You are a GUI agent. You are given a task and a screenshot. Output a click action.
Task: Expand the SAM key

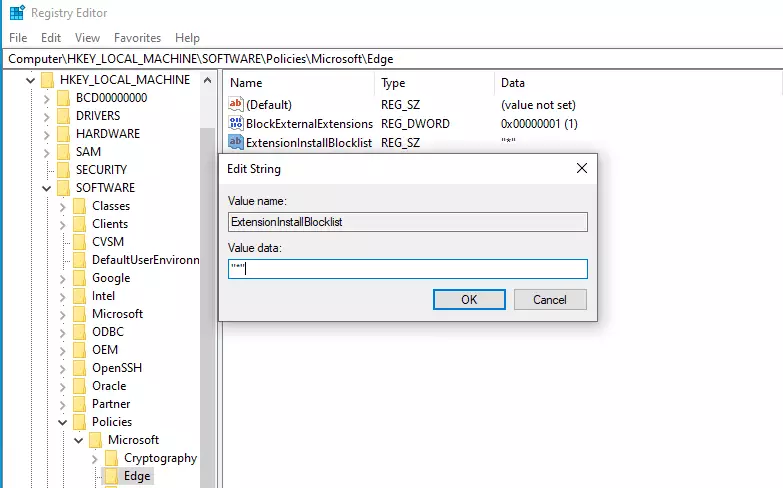pos(46,152)
